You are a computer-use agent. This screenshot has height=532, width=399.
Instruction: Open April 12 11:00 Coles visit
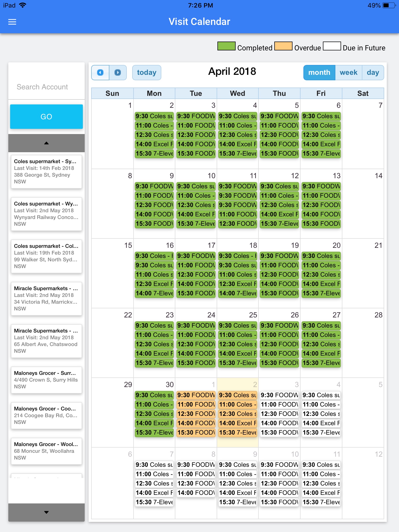pos(280,196)
